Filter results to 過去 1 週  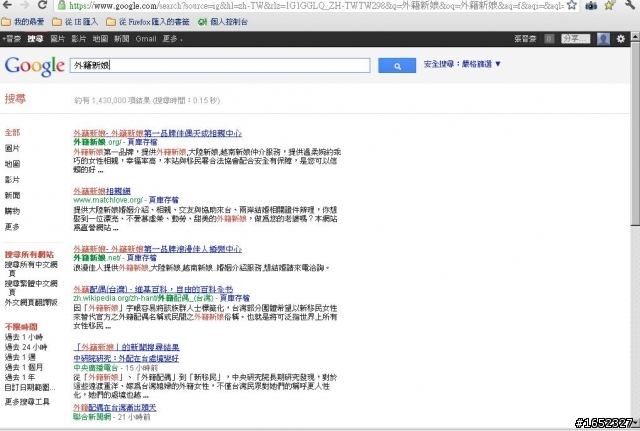coord(20,357)
